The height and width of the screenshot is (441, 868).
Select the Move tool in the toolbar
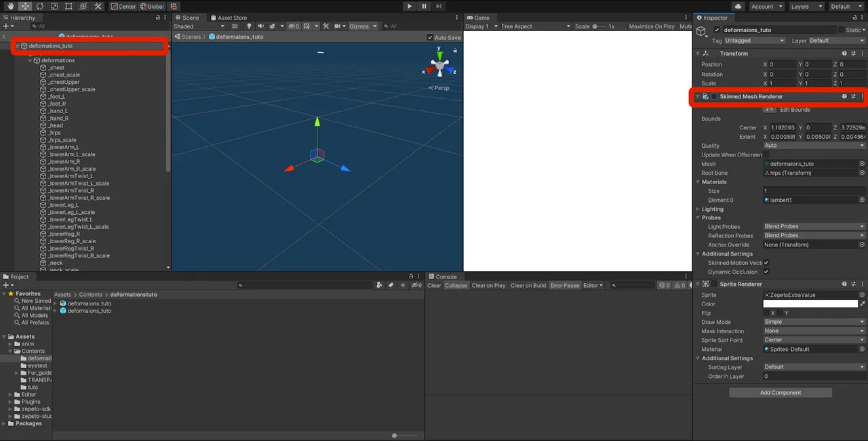point(24,5)
